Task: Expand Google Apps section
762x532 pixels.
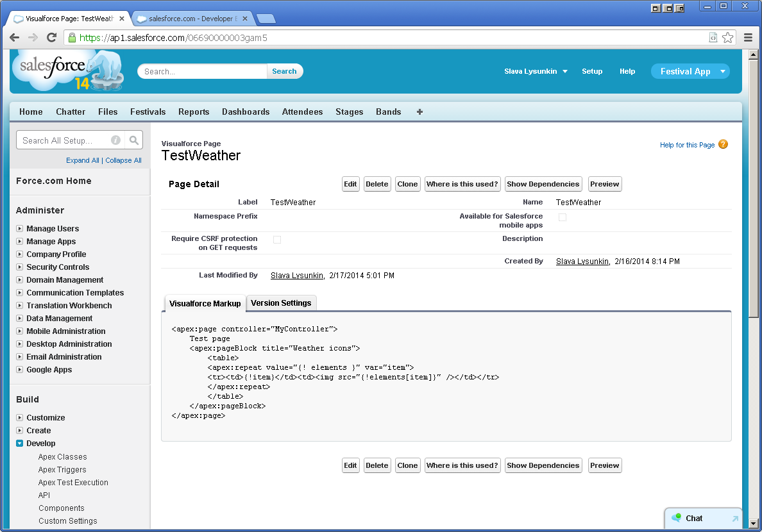Action: tap(19, 370)
